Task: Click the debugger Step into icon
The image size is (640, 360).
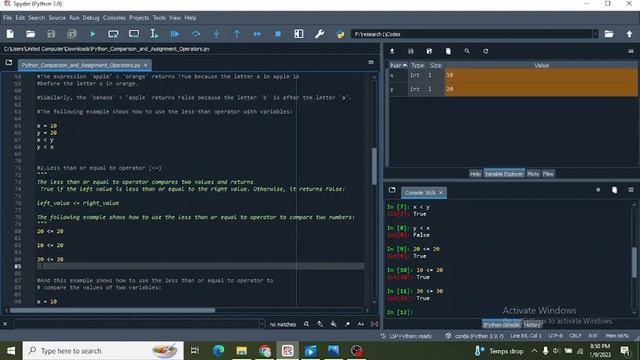Action: pos(216,34)
